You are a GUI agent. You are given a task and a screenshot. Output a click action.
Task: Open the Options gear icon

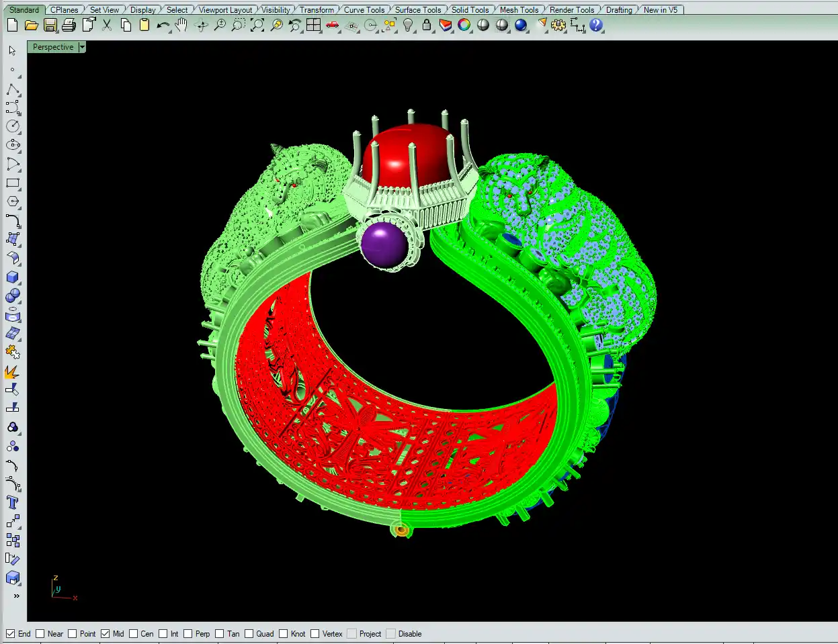[x=558, y=26]
